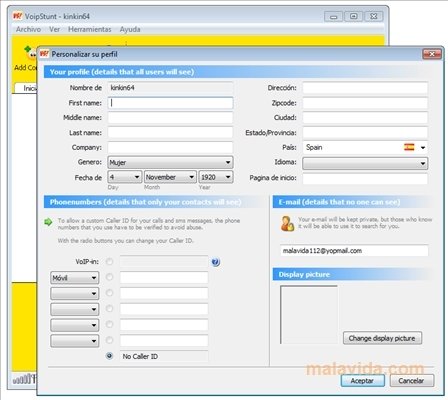The image size is (448, 400).
Task: Click the Ciudad input field
Action: tap(365, 118)
